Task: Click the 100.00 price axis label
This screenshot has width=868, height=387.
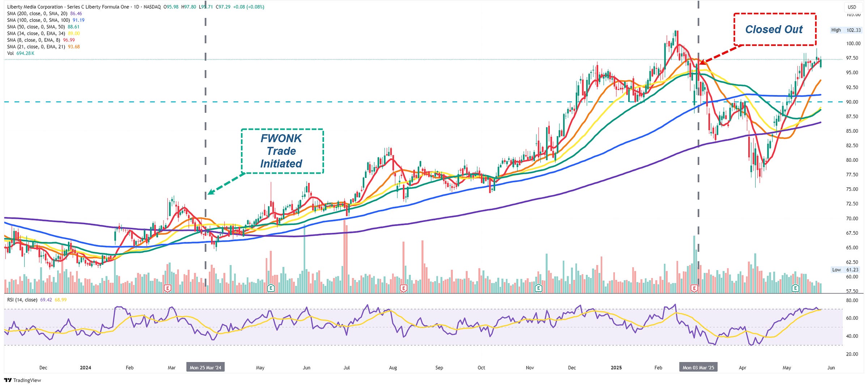Action: [853, 43]
